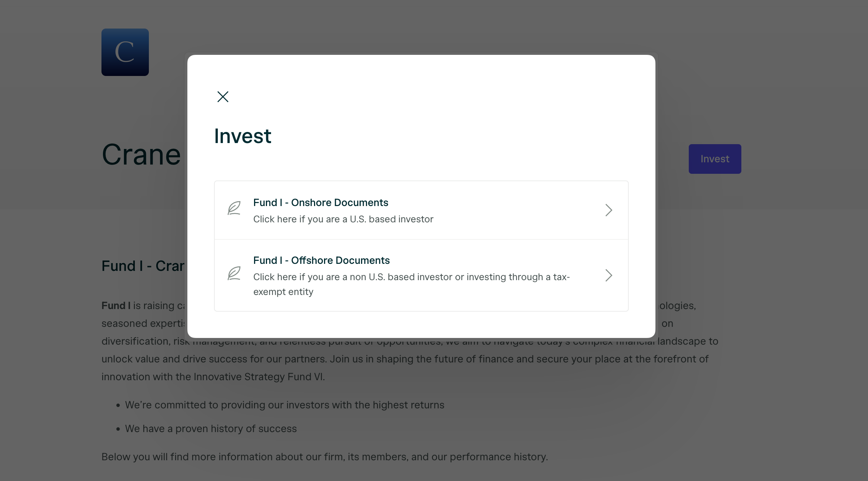Select the Offshore Documents row for foreign investors
The image size is (868, 481).
coord(421,275)
